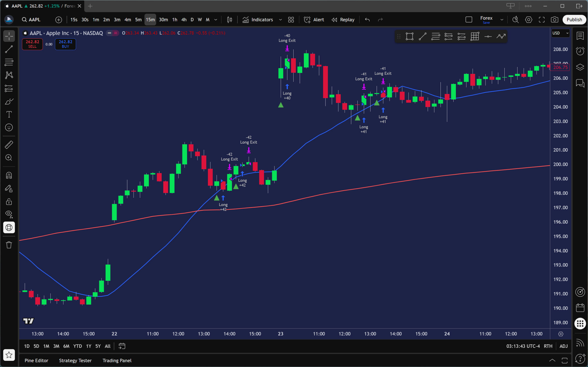Expand the timeframe dropdown arrow after M
The width and height of the screenshot is (588, 367).
[215, 20]
